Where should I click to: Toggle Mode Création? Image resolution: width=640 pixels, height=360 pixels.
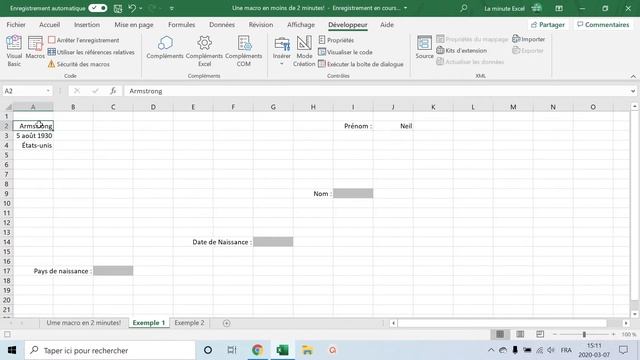click(304, 51)
